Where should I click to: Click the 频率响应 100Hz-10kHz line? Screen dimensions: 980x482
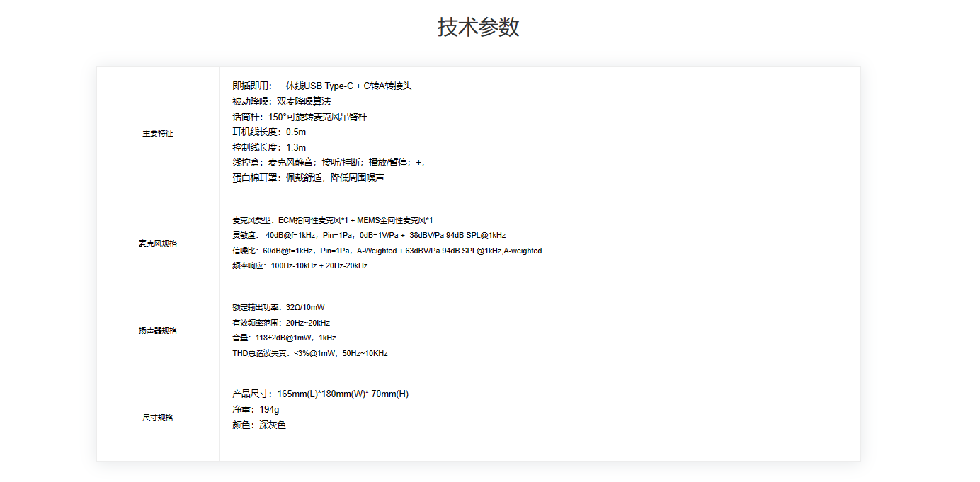coord(300,265)
